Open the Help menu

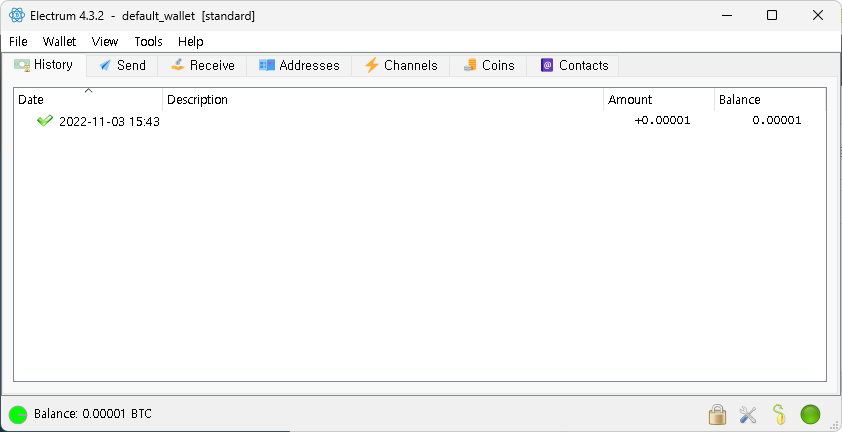coord(191,41)
